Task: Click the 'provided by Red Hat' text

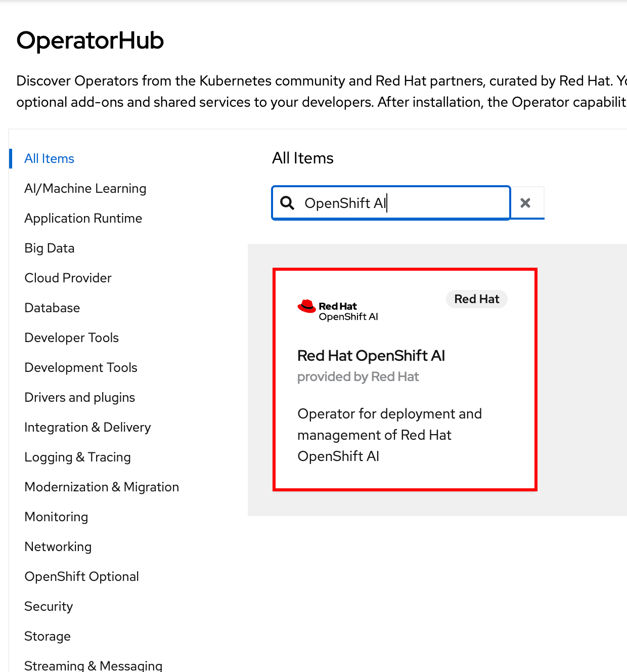Action: (358, 376)
